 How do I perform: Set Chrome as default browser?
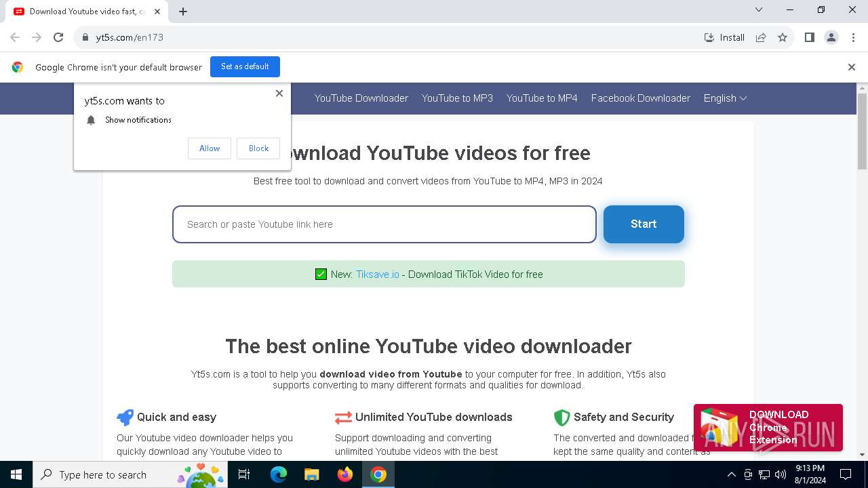tap(245, 66)
